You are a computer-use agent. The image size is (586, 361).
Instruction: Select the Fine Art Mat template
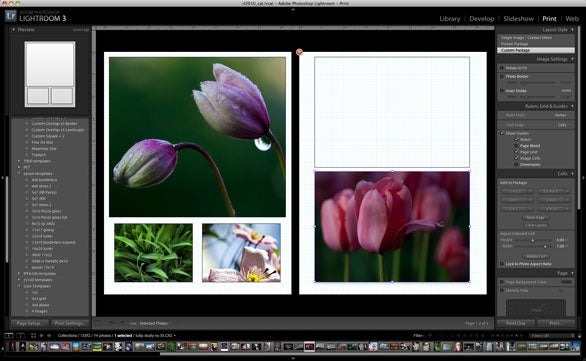(x=42, y=142)
